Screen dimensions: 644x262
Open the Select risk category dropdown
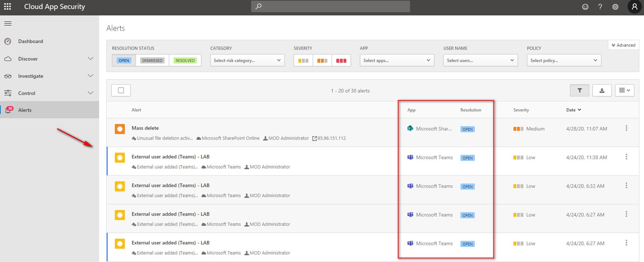(247, 60)
